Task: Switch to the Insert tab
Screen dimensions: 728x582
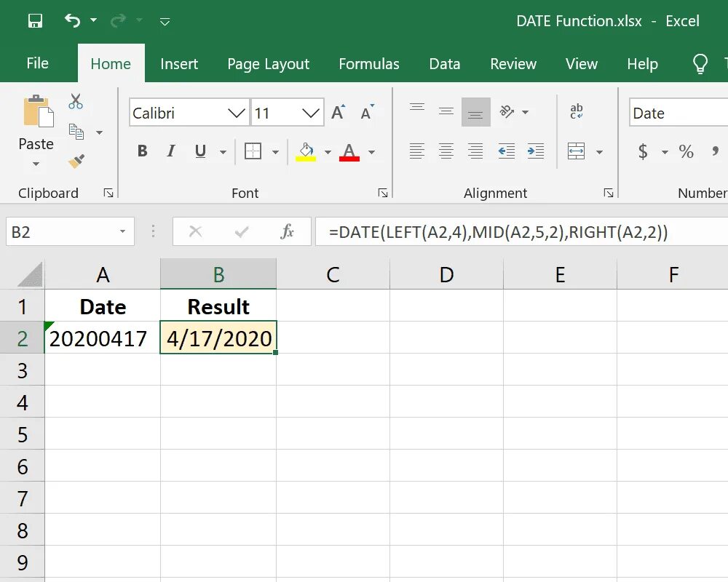Action: 179,63
